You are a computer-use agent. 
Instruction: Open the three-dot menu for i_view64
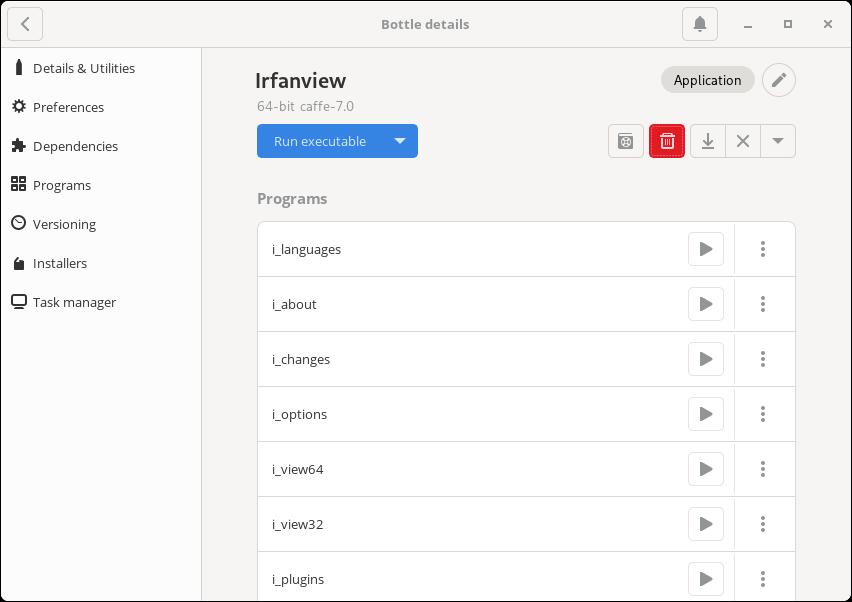763,469
